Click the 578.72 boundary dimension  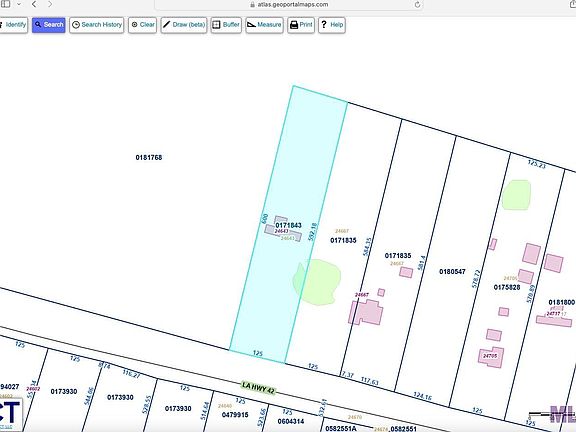coord(476,278)
